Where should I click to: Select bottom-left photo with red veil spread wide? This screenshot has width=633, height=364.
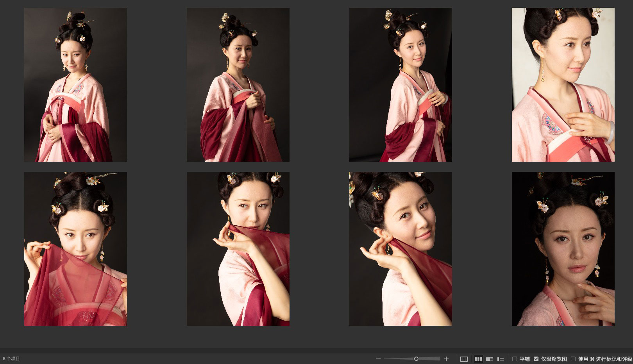[x=75, y=249]
